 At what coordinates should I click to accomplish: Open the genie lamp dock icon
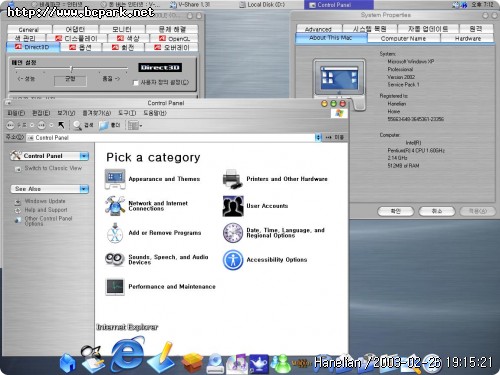[259, 363]
